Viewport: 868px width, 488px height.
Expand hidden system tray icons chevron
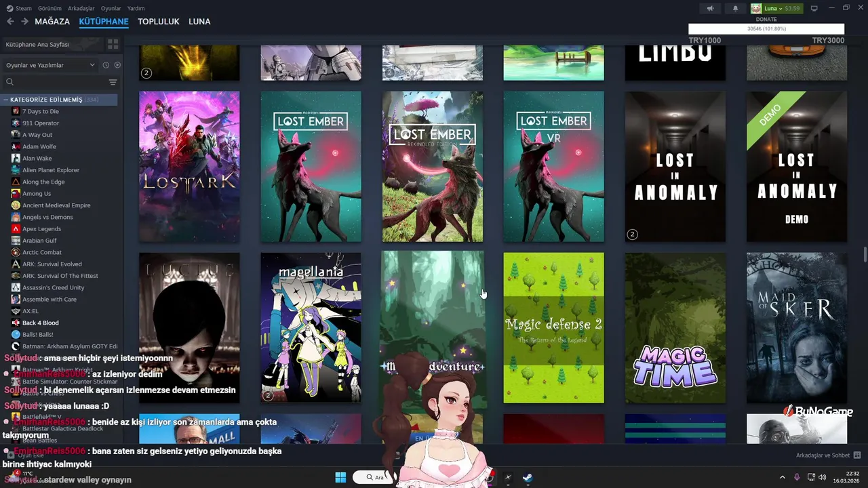click(782, 477)
